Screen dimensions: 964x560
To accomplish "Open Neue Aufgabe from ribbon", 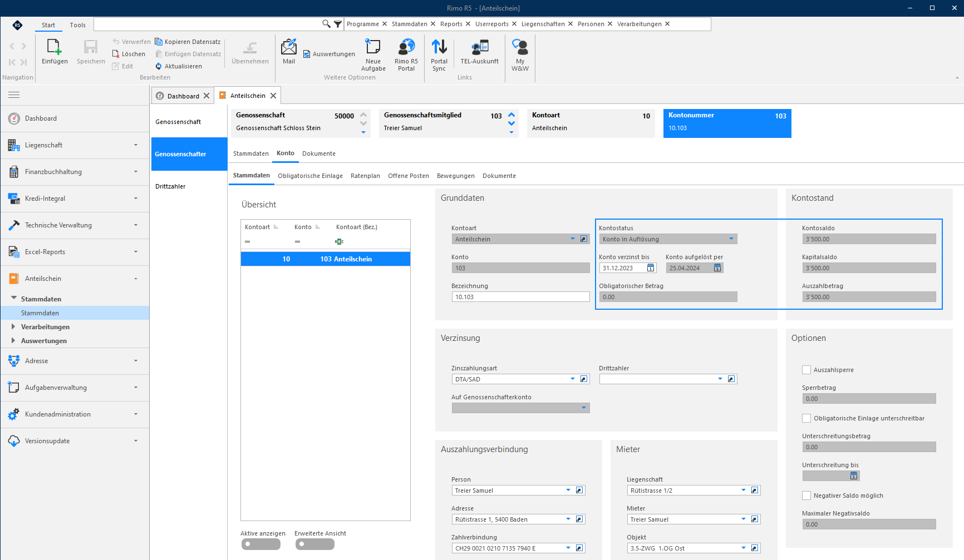I will (373, 55).
